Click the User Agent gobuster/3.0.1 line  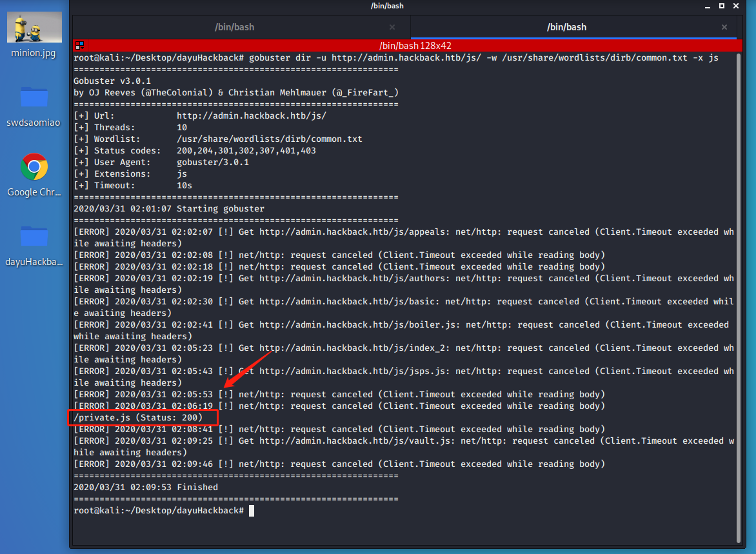coord(161,162)
